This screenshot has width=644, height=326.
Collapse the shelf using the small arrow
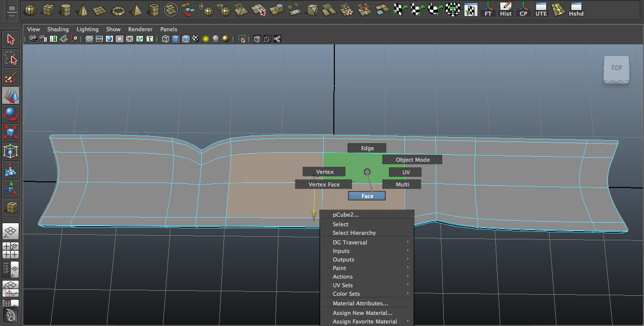(11, 17)
